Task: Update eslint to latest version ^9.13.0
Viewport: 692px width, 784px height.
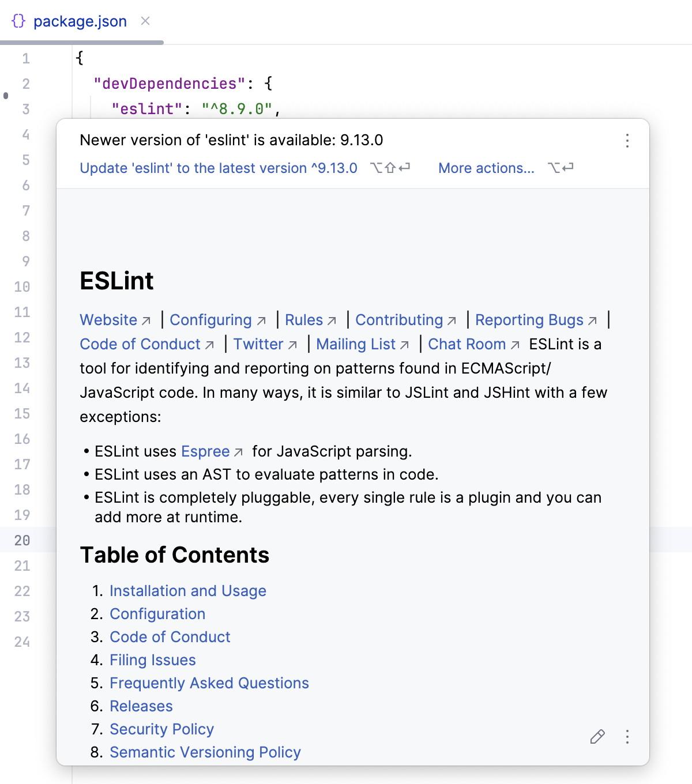Action: [218, 168]
